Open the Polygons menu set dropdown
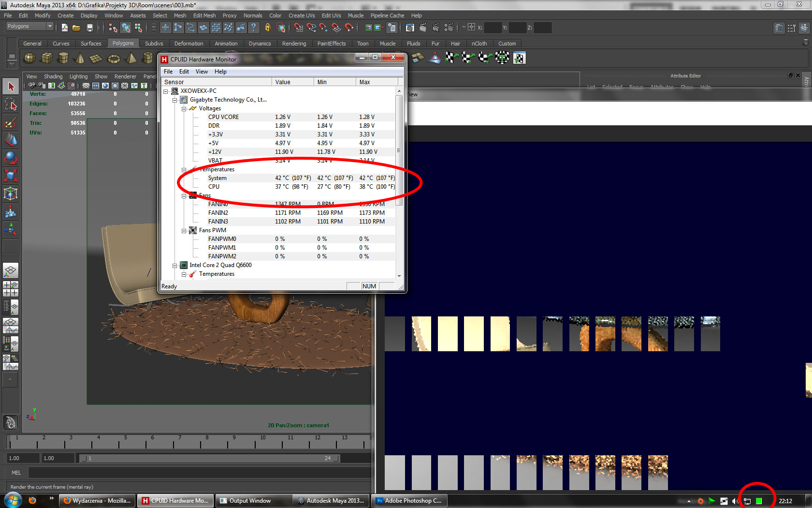Screen dimensions: 812x508 point(29,26)
